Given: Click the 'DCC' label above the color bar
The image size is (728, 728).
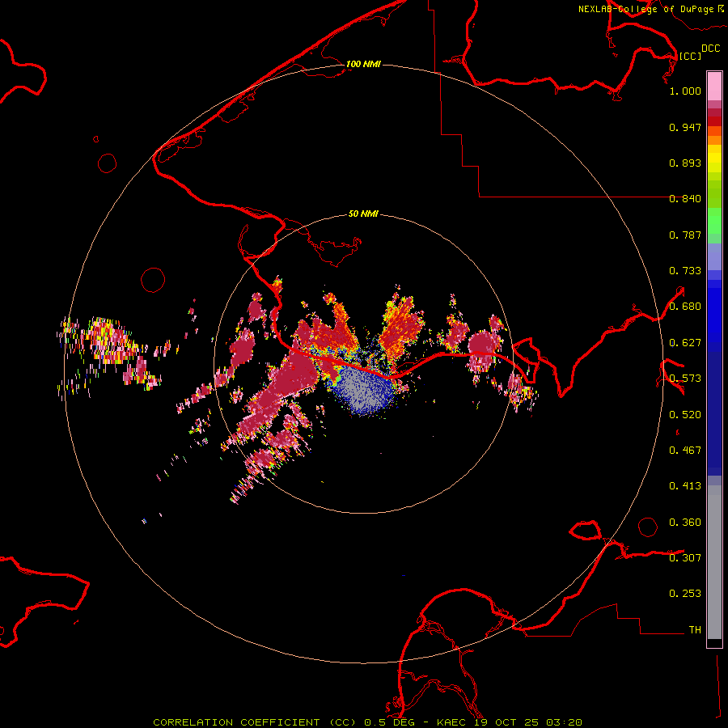Looking at the screenshot, I should (x=711, y=49).
